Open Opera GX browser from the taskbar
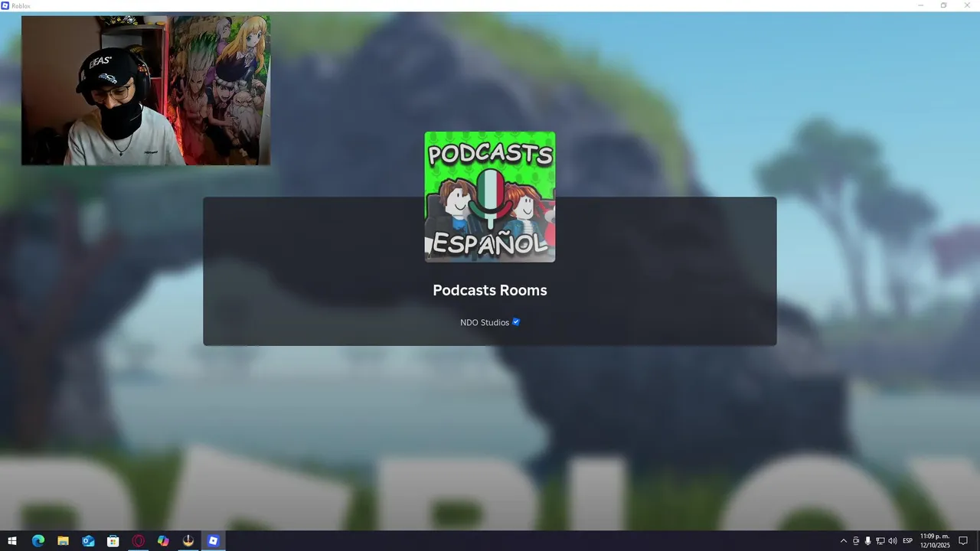The width and height of the screenshot is (980, 551). [x=139, y=541]
